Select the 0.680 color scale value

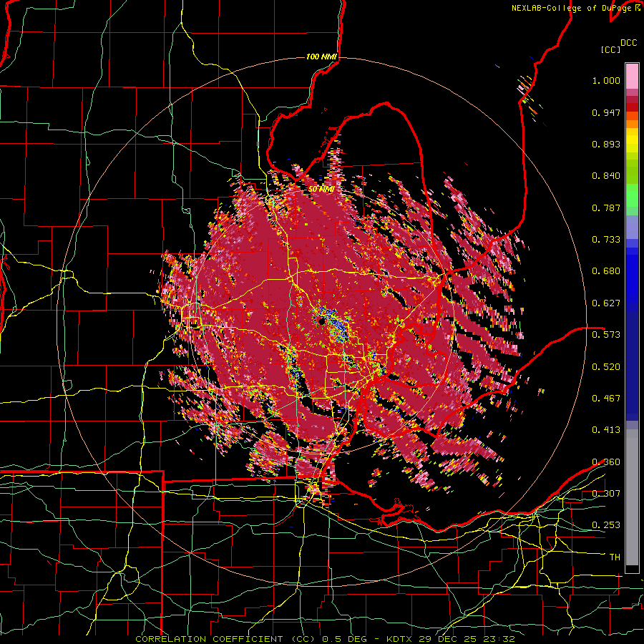tap(606, 271)
